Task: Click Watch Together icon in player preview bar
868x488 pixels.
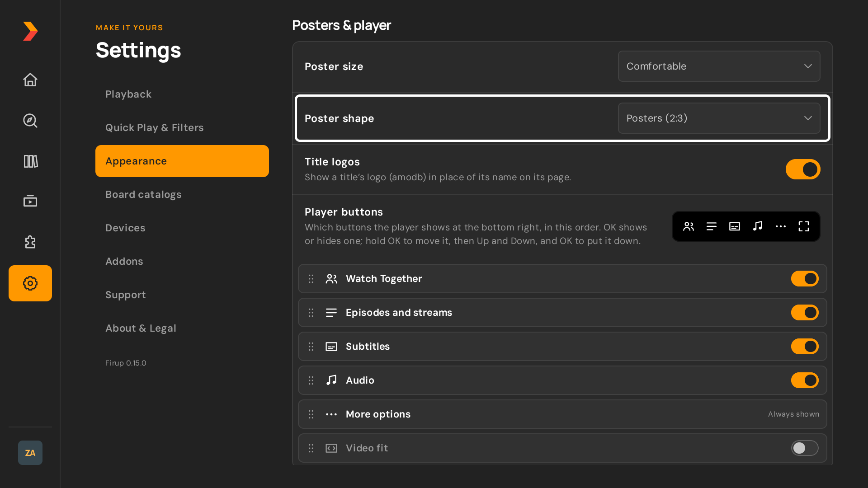Action: click(x=689, y=226)
